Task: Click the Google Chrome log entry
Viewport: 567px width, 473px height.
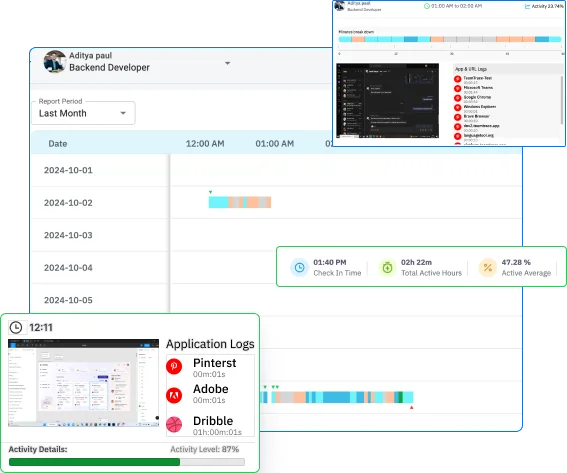Action: (477, 97)
